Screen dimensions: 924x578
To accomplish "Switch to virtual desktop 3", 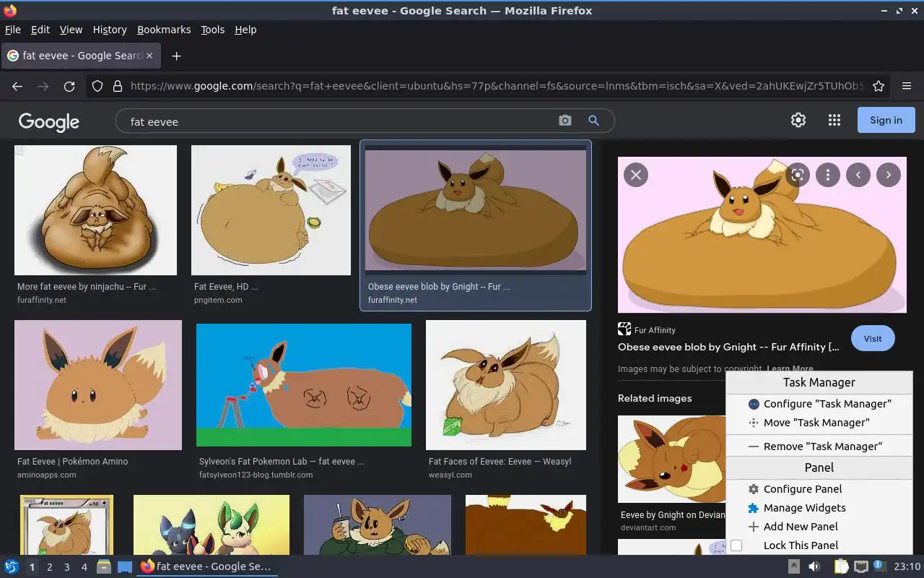I will pos(66,567).
